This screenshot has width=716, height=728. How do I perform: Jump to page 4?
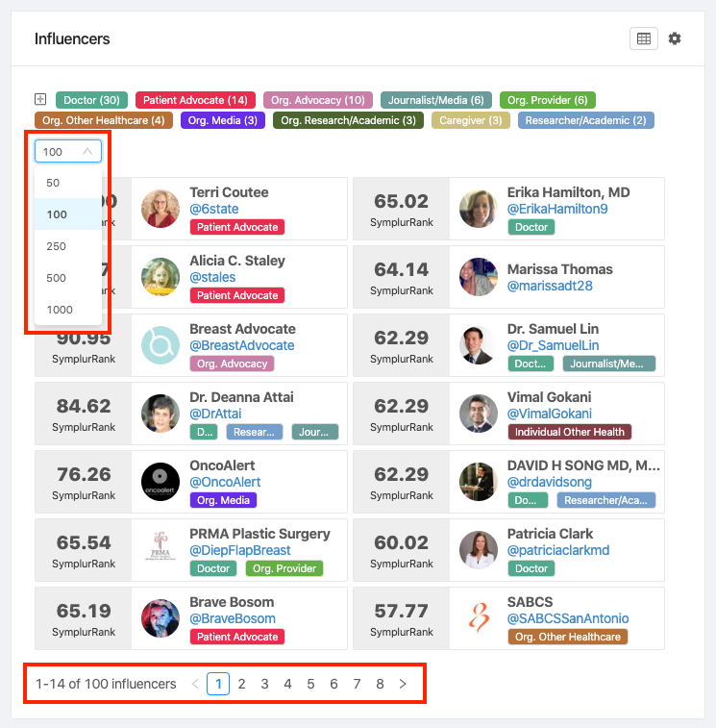287,684
